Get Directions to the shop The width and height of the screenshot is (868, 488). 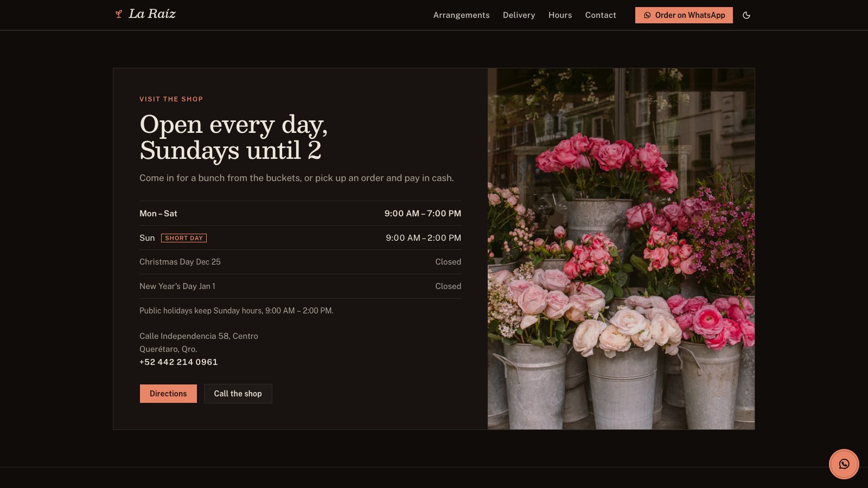point(168,394)
